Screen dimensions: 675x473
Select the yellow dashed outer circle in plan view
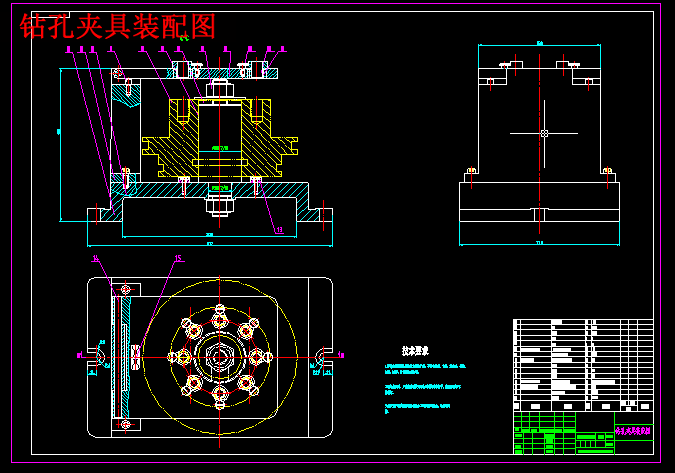[220, 357]
